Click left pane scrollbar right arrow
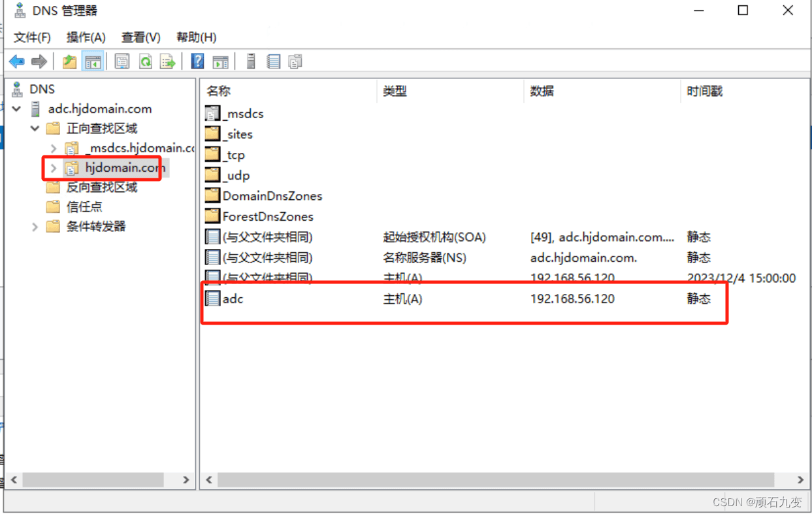 (x=186, y=479)
